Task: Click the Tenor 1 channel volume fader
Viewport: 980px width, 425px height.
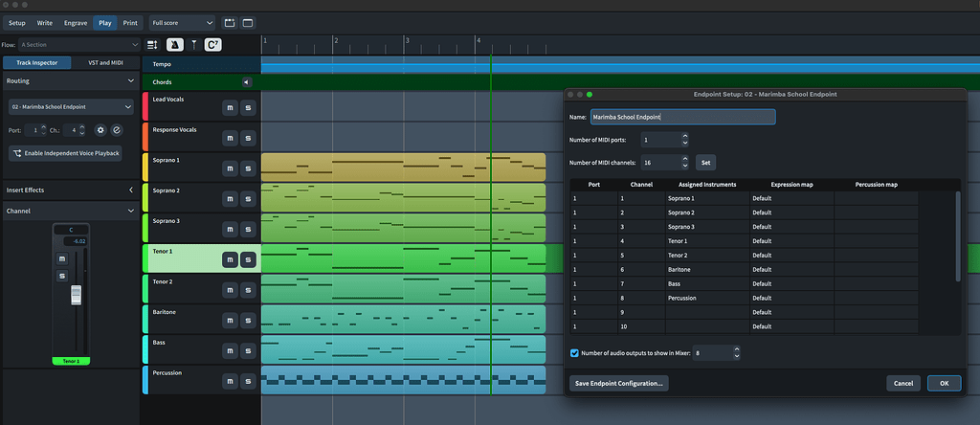Action: 78,295
